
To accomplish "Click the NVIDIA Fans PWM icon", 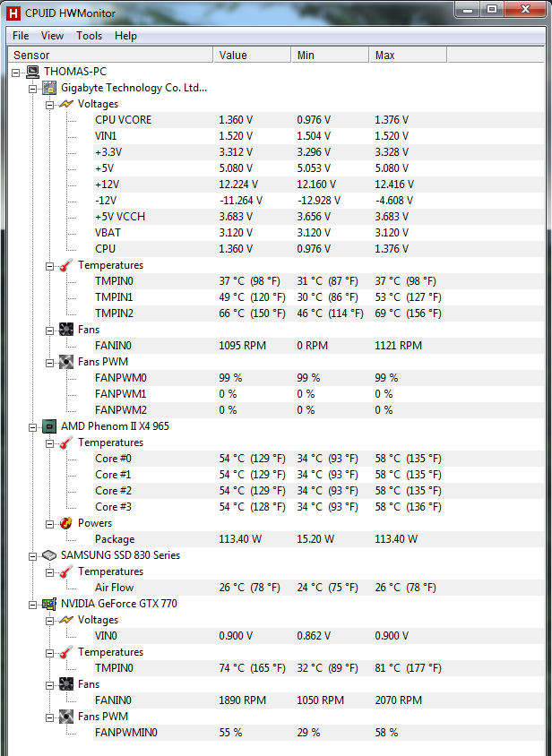I will pos(66,717).
